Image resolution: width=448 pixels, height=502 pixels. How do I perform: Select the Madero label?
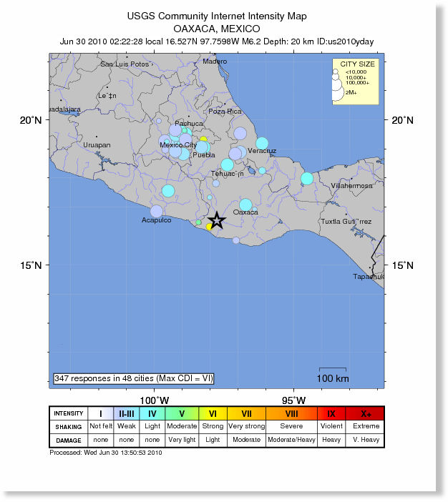(215, 61)
